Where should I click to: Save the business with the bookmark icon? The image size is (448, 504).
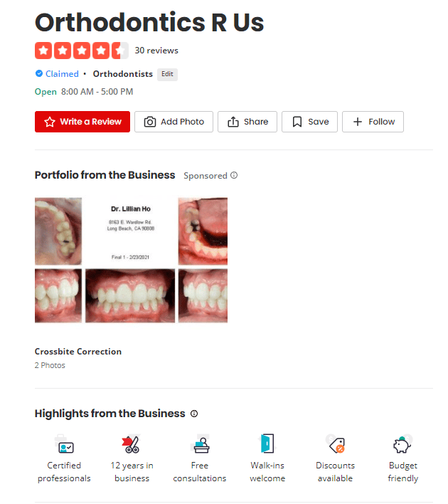click(x=309, y=122)
